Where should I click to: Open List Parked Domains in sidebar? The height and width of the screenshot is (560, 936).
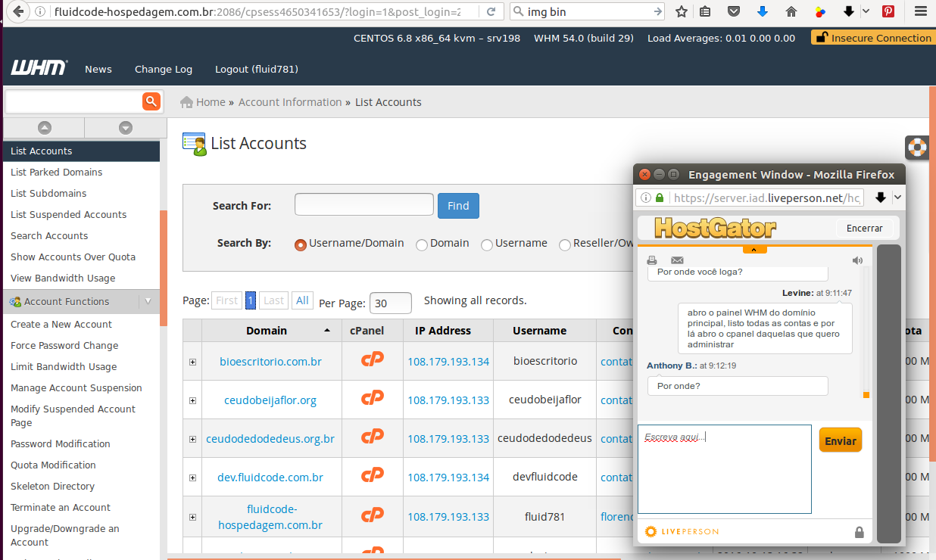coord(57,172)
